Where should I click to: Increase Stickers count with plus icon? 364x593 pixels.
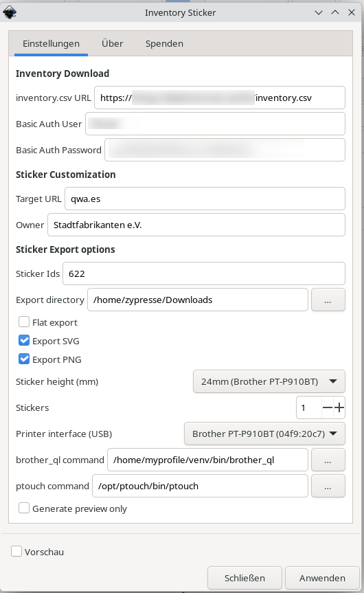339,407
